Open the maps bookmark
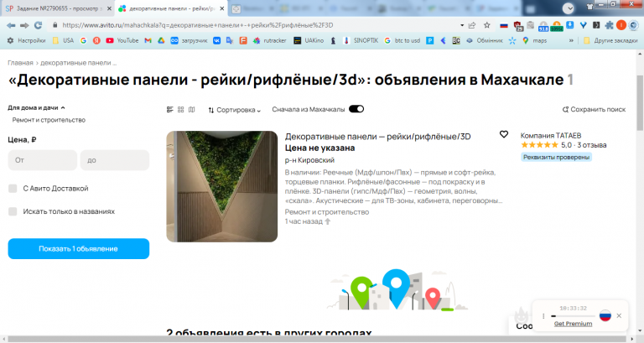The width and height of the screenshot is (644, 343). click(534, 40)
